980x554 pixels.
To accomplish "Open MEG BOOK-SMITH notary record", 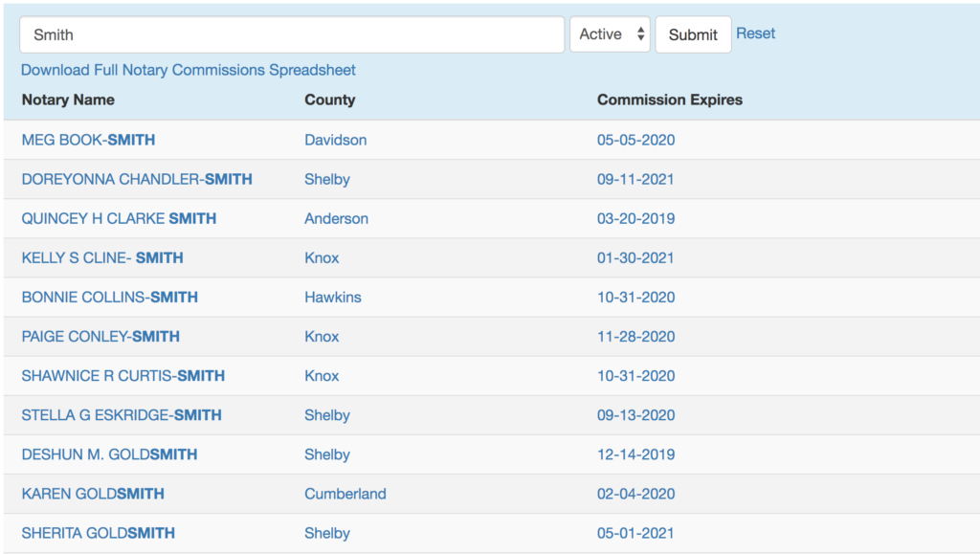I will pos(88,140).
